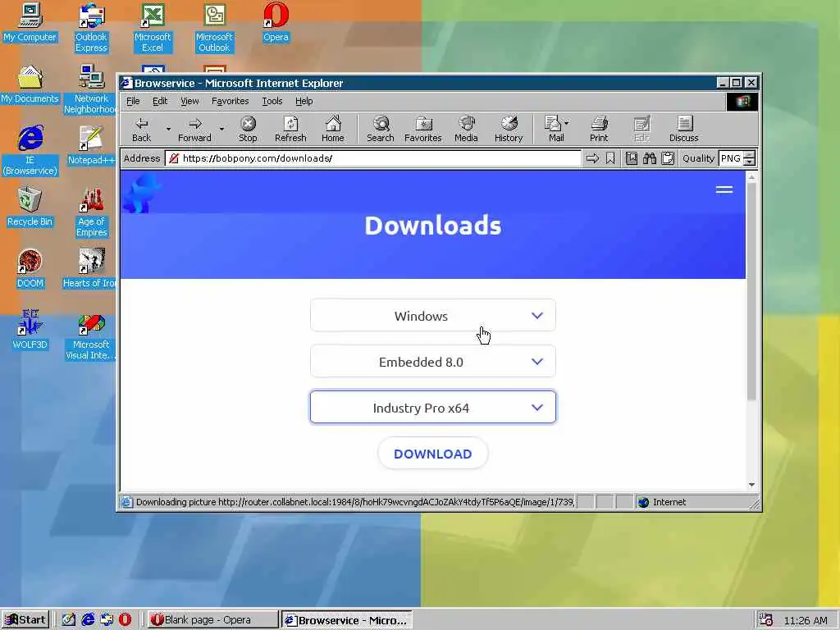Switch to Blank page - Opera taskbar button
The image size is (840, 630).
[212, 620]
